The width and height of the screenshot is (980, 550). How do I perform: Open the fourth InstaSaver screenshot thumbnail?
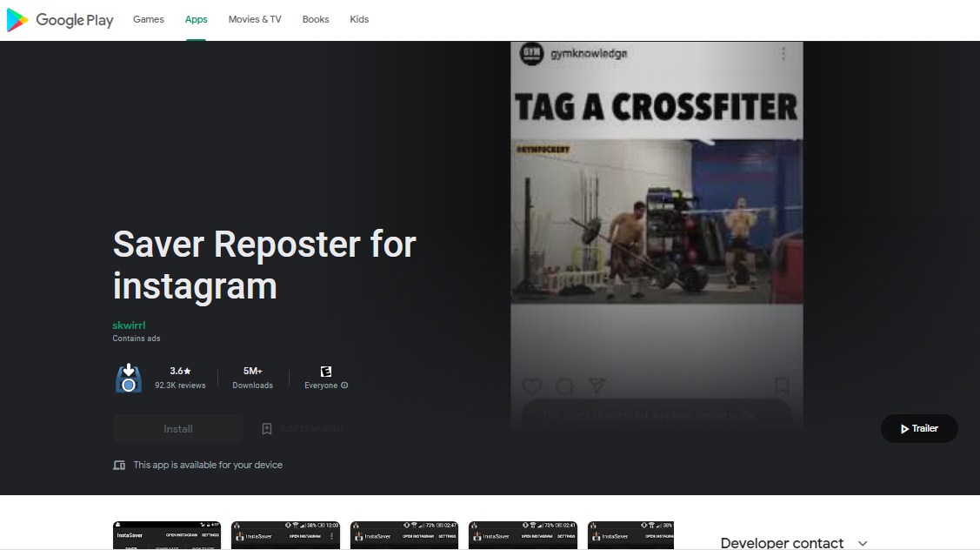(x=523, y=535)
